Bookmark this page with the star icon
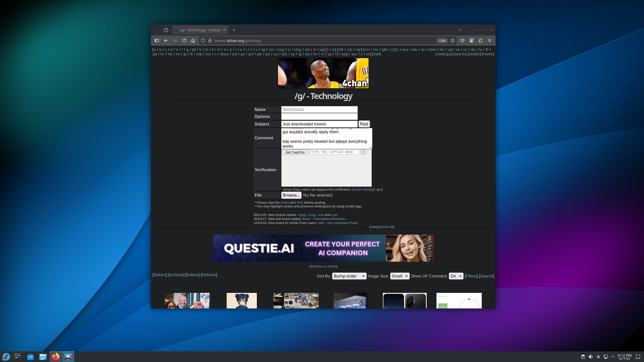Image resolution: width=644 pixels, height=362 pixels. pos(453,40)
